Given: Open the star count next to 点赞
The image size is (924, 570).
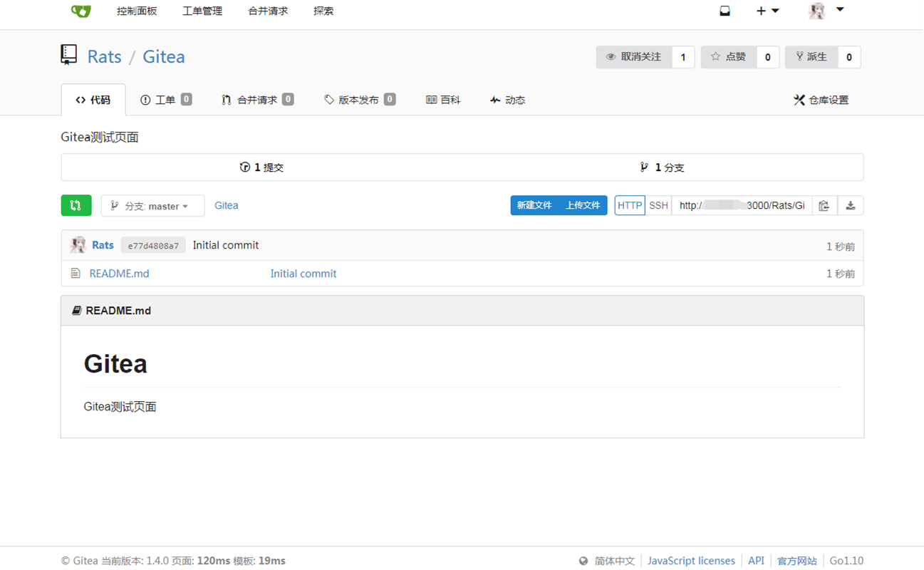Looking at the screenshot, I should (767, 57).
